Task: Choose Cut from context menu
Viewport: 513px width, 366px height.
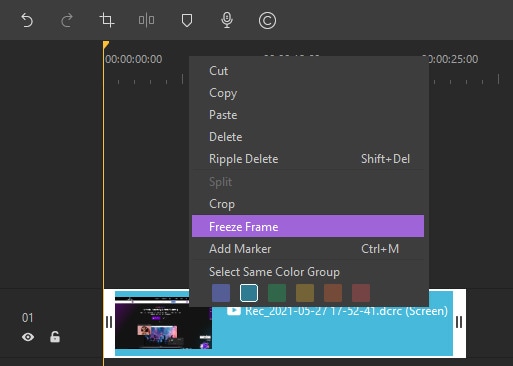Action: (308, 71)
